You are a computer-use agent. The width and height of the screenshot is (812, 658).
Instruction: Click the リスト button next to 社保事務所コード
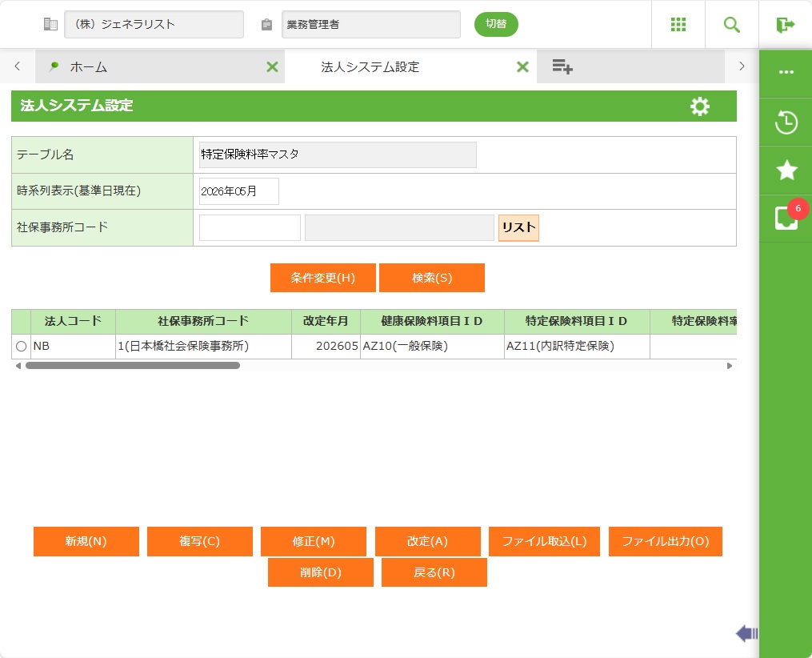(518, 227)
